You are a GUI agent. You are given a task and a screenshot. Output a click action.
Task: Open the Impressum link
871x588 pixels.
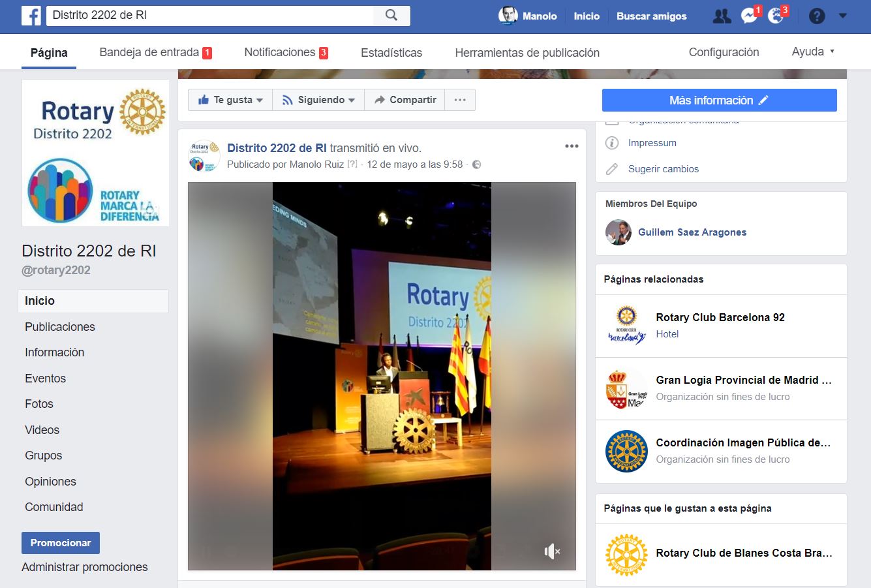[652, 143]
